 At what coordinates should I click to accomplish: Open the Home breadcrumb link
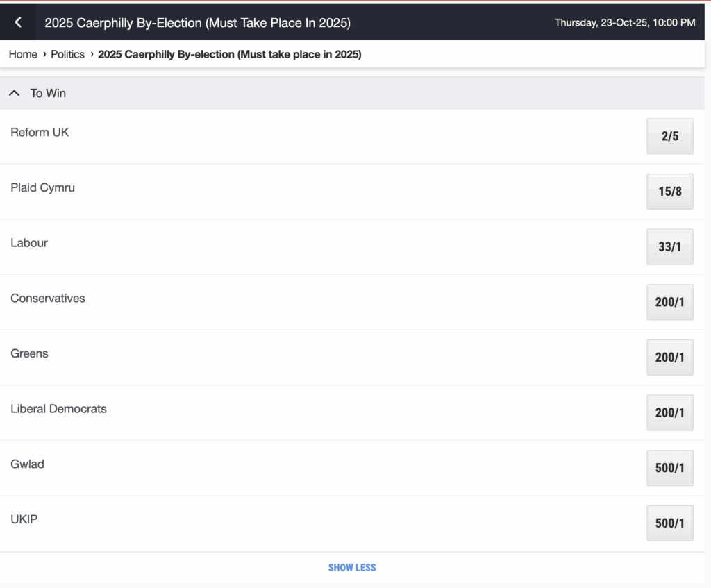[x=23, y=54]
